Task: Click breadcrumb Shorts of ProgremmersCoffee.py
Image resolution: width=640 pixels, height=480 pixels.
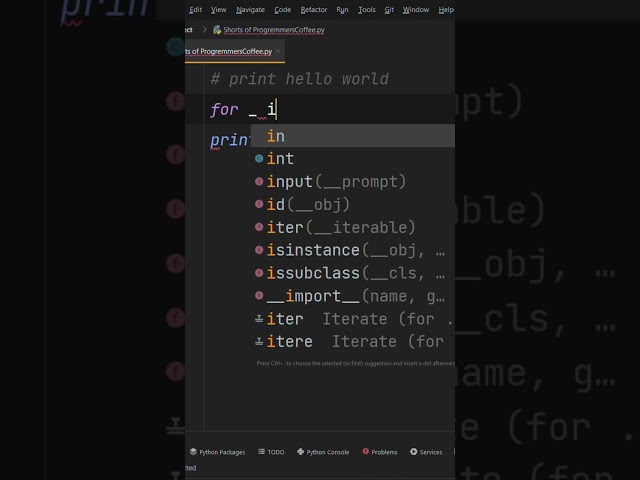Action: pyautogui.click(x=274, y=30)
